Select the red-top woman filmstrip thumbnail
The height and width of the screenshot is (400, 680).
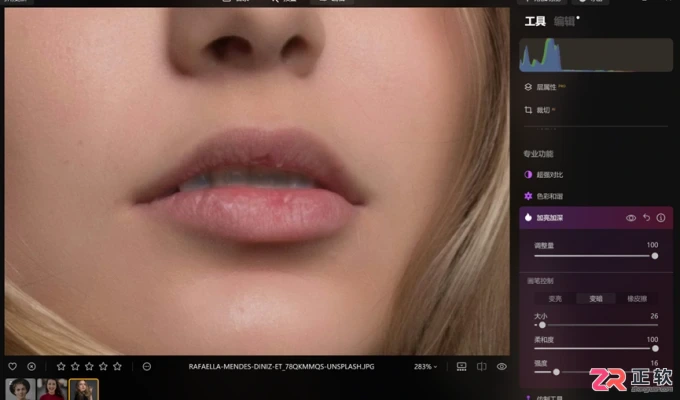(52, 389)
